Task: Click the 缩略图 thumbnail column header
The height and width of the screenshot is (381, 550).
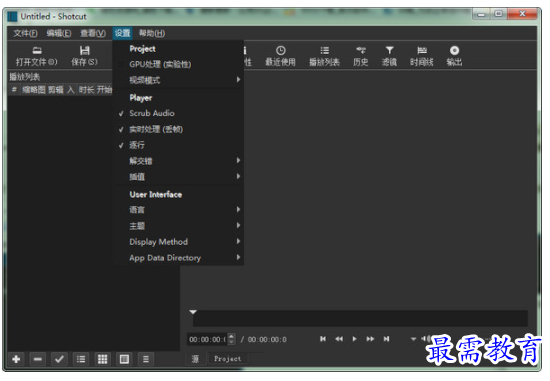Action: [x=34, y=90]
